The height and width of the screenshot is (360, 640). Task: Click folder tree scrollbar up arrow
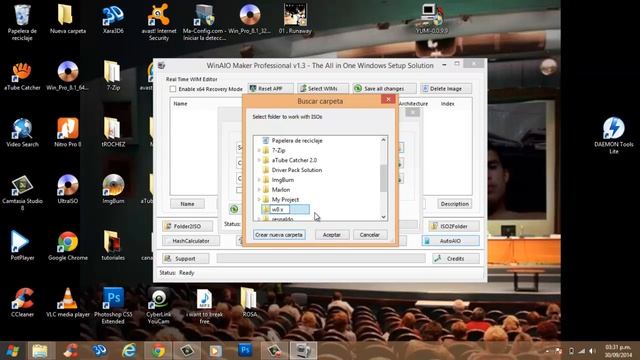point(383,140)
